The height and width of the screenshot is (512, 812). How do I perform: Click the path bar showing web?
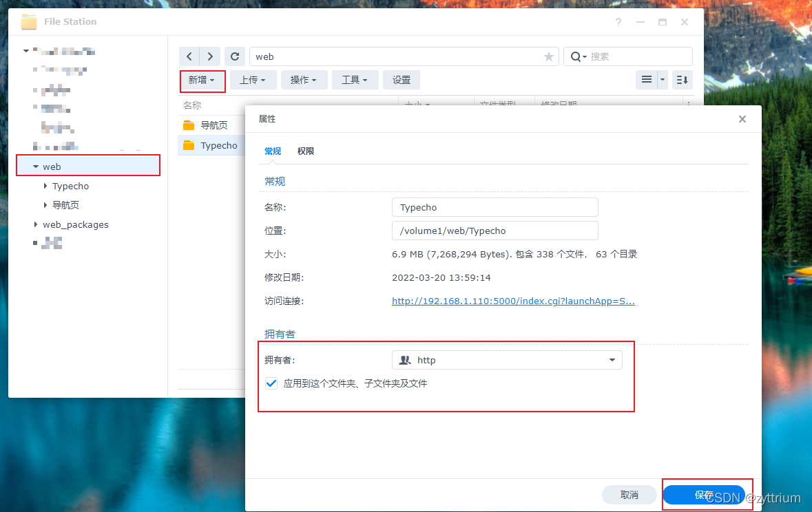click(x=404, y=56)
